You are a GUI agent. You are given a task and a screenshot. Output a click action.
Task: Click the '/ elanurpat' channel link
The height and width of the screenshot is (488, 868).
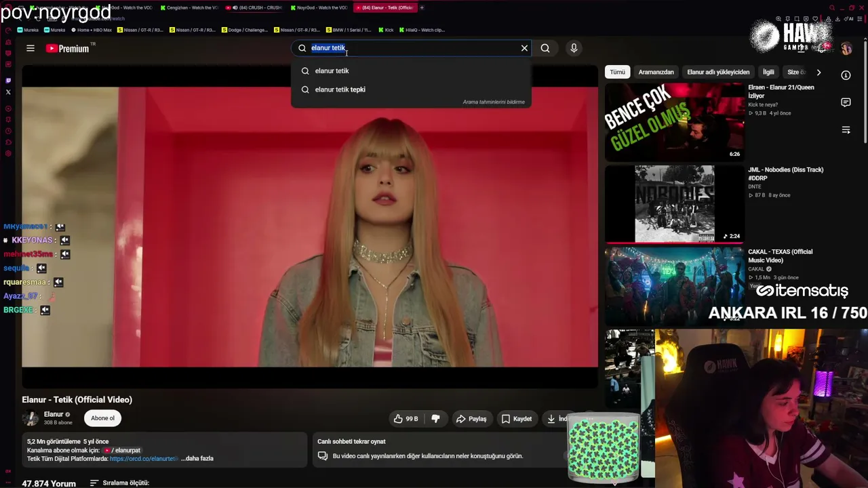point(121,451)
